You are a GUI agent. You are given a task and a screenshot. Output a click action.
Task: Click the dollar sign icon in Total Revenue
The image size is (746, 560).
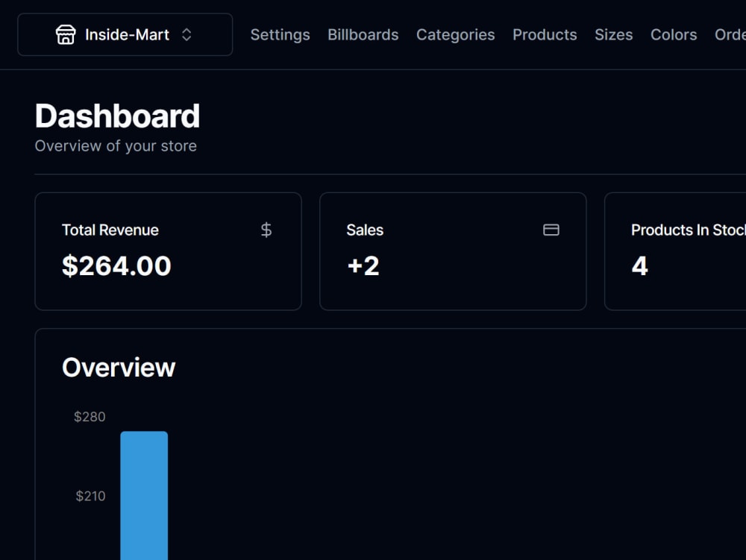[x=266, y=230]
